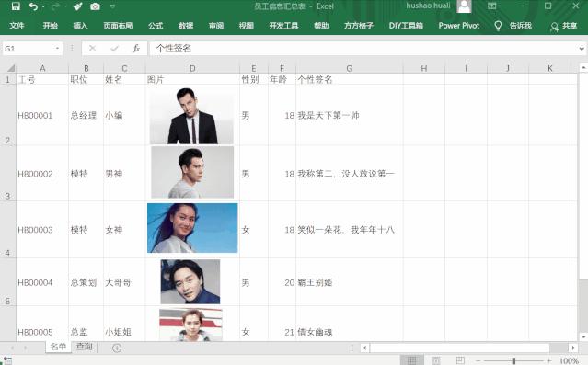Click the camera icon in the quick access toolbar
Screen dimensions: 588x365
click(x=96, y=6)
